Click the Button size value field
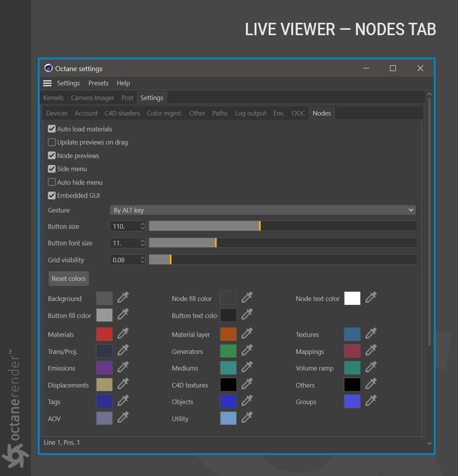458x476 pixels. click(124, 226)
